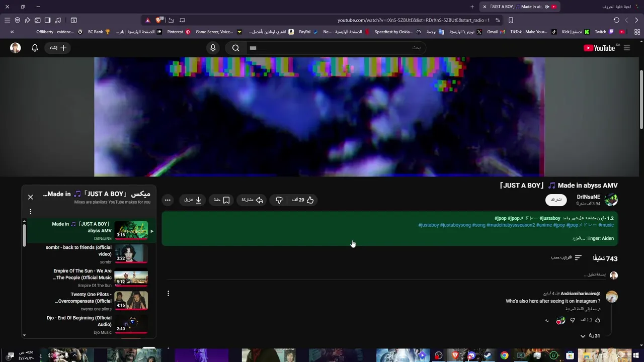
Task: Bookmark this page in the browser
Action: [511, 20]
